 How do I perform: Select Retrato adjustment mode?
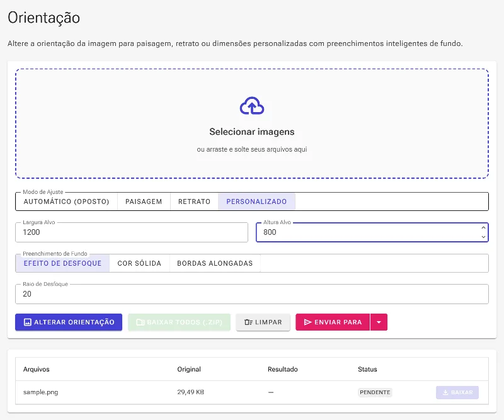point(194,201)
